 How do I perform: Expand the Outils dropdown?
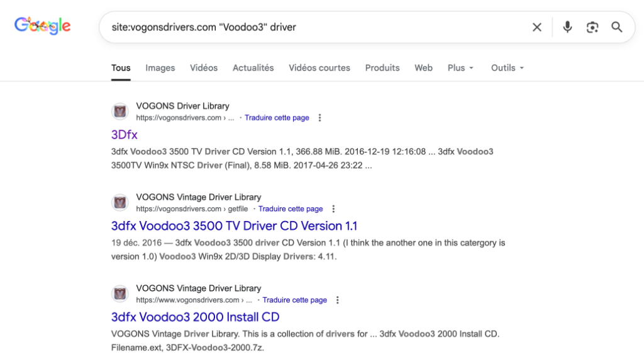coord(507,68)
